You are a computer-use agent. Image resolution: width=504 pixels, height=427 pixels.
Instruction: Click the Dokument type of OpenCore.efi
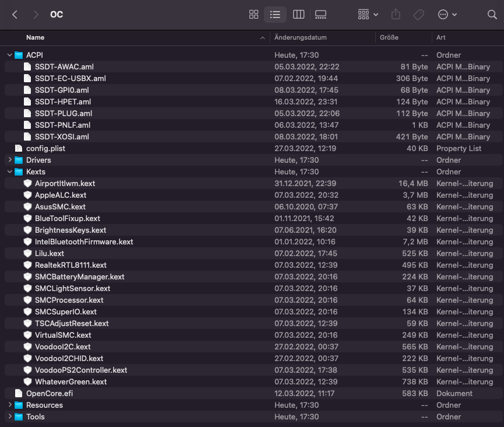point(454,393)
